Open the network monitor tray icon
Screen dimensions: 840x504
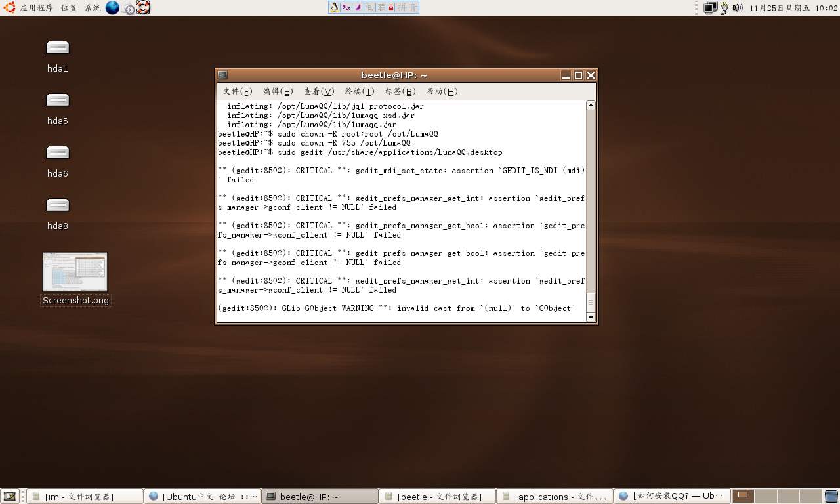[x=710, y=8]
